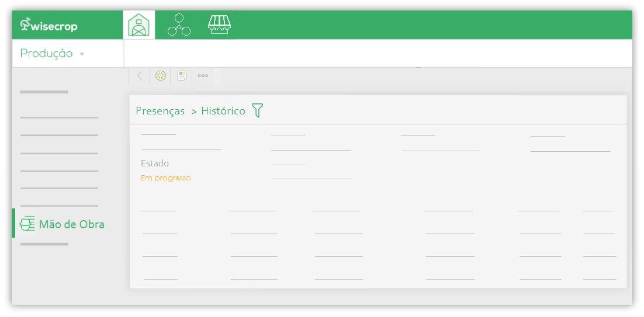Open the farm barn module icon
Viewport: 644px width, 317px height.
139,25
